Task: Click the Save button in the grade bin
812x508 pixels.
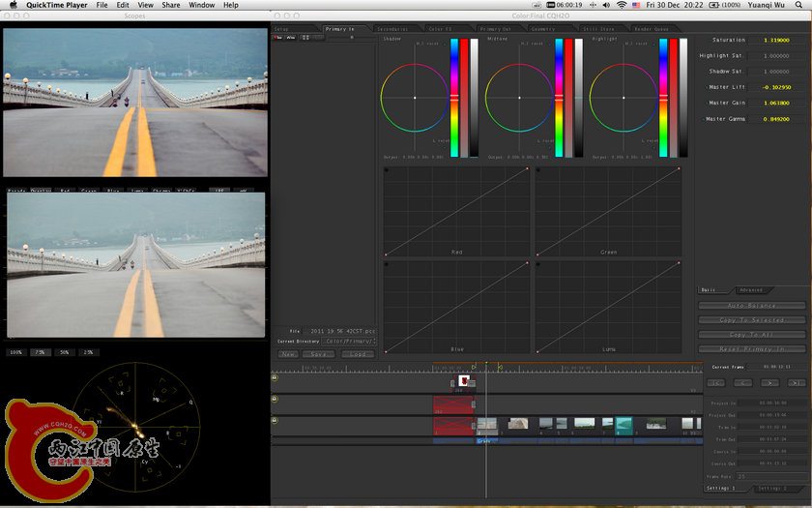Action: pos(319,354)
